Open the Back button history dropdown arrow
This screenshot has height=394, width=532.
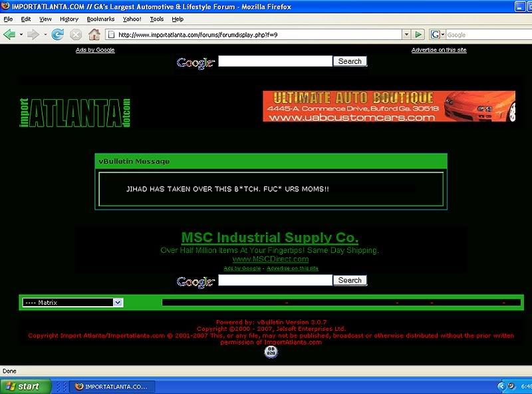point(21,34)
